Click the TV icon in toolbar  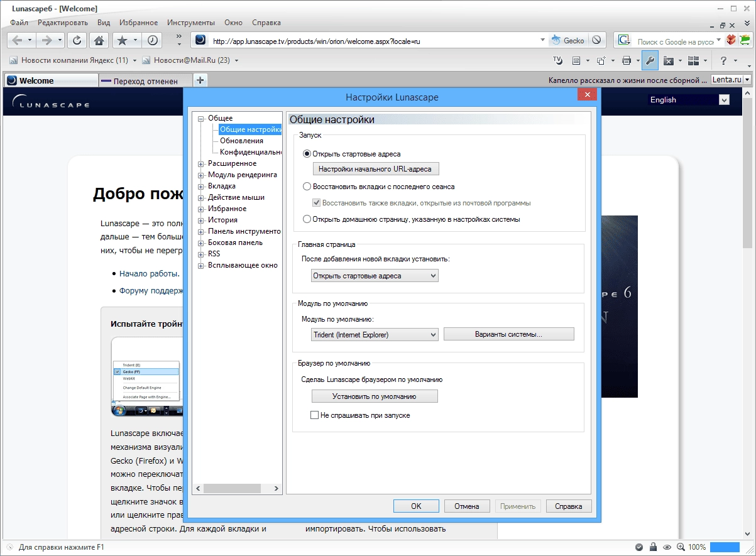[557, 61]
